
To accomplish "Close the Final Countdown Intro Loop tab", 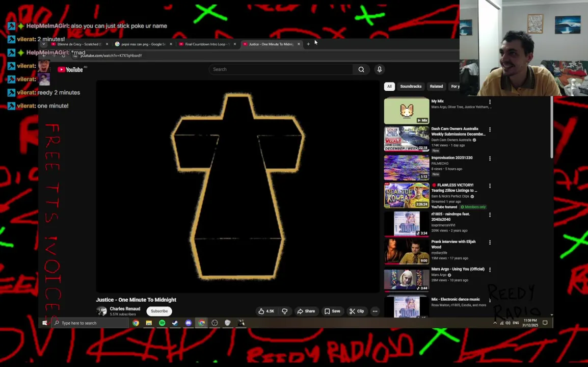I will point(235,44).
